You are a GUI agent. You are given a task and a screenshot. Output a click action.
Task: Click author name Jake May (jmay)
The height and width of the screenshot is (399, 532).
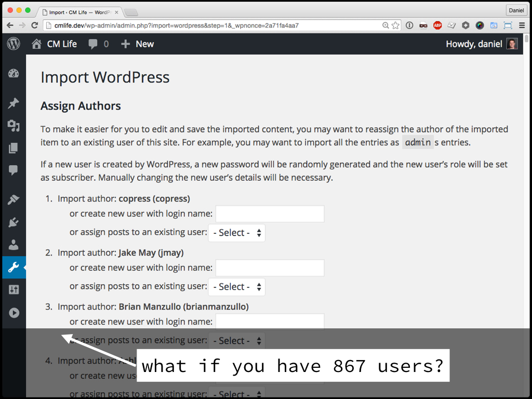coord(151,253)
